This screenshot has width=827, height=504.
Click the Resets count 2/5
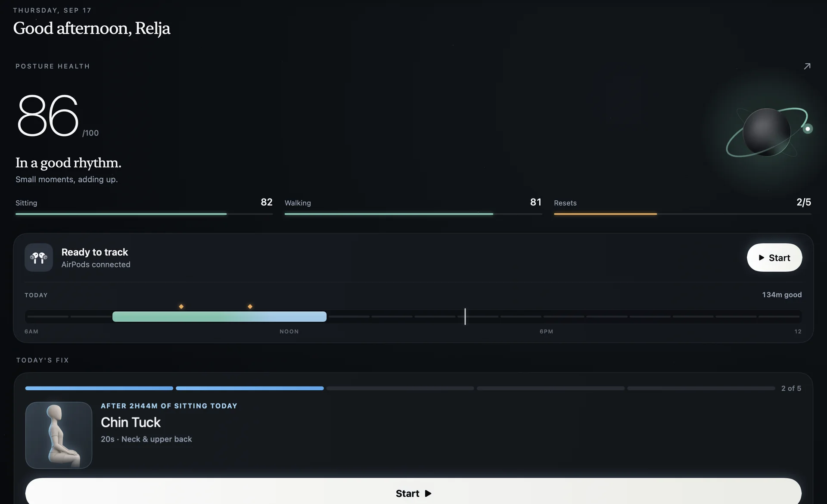click(804, 202)
